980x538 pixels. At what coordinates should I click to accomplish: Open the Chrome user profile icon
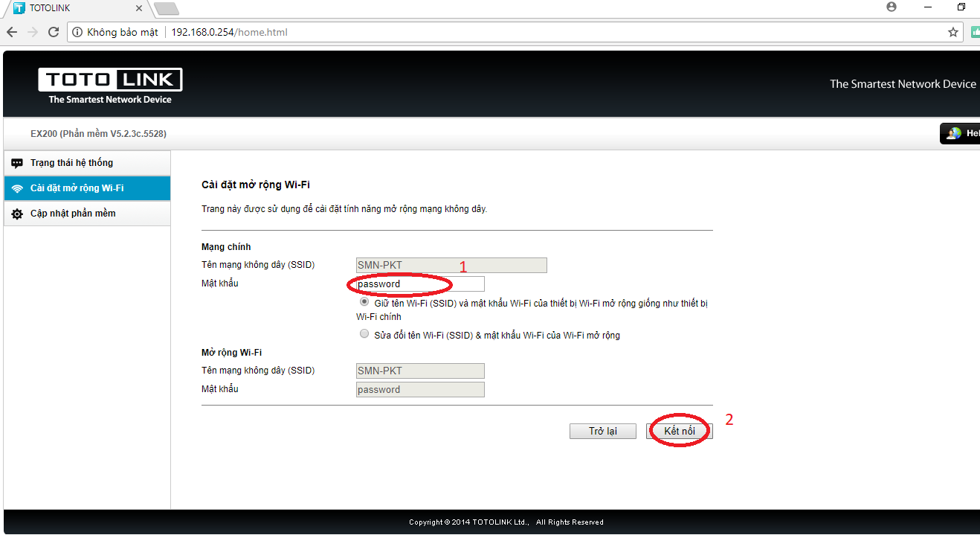[892, 7]
